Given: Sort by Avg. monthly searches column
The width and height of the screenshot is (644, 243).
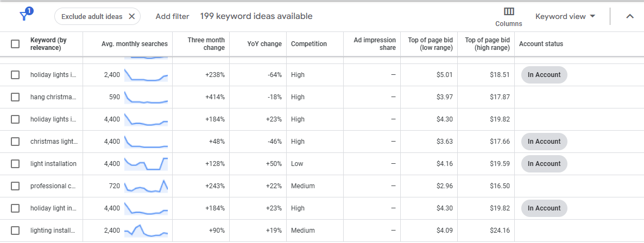Looking at the screenshot, I should pos(135,44).
